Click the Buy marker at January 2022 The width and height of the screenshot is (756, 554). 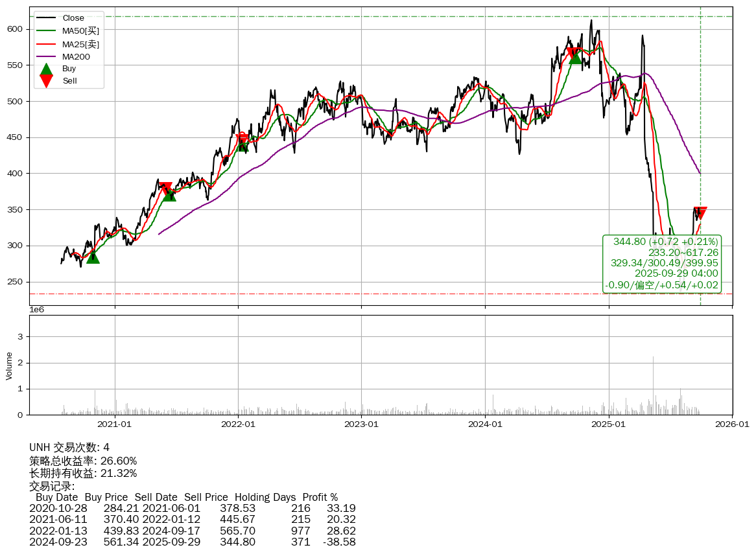click(x=242, y=145)
